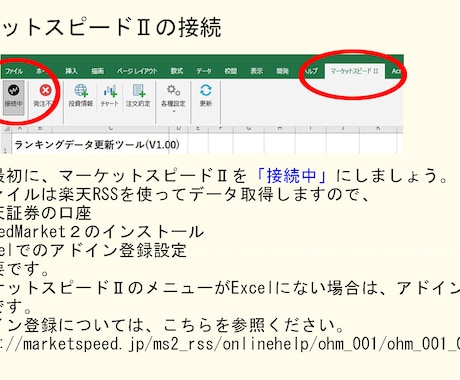Click the blue 「接続中」 text
Image resolution: width=460 pixels, height=380 pixels.
coord(291,176)
